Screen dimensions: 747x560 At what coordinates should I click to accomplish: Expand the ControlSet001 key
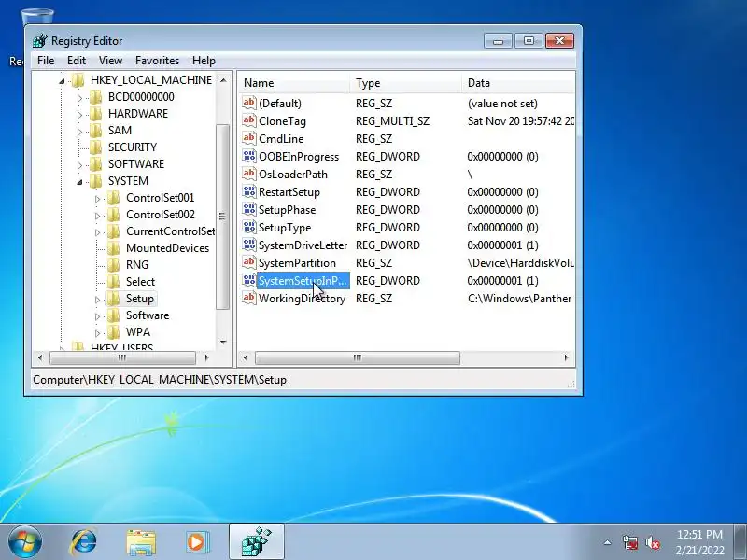pos(97,199)
